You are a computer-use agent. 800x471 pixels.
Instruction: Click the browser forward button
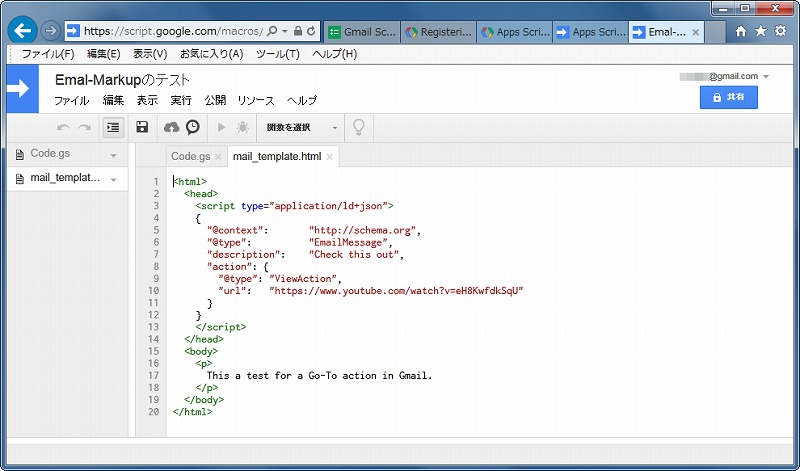click(x=50, y=32)
